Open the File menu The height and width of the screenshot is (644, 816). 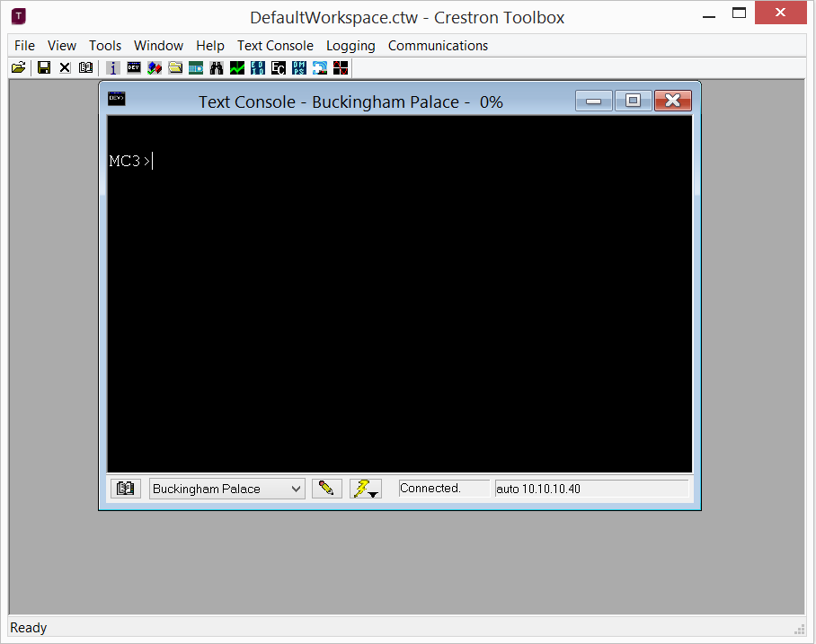coord(24,46)
